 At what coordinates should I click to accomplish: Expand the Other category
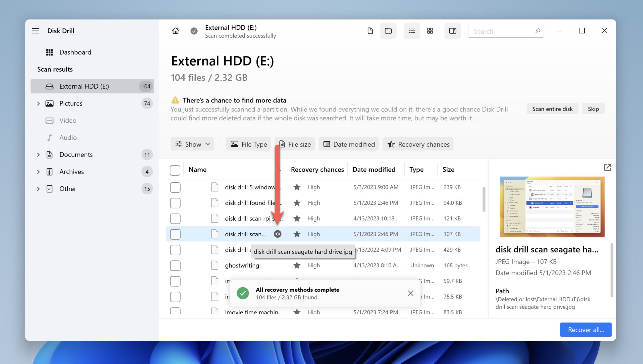click(x=38, y=189)
